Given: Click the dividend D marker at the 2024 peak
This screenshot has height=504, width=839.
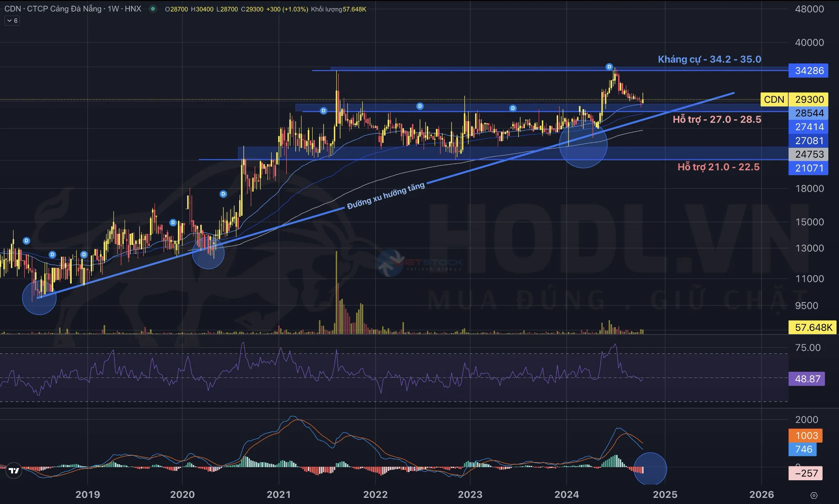Looking at the screenshot, I should 609,67.
